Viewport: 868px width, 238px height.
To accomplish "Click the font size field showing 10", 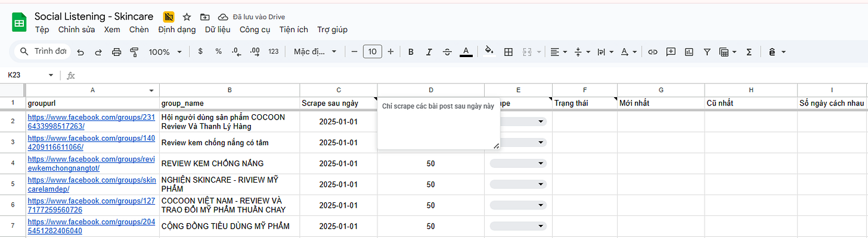I will click(x=373, y=52).
